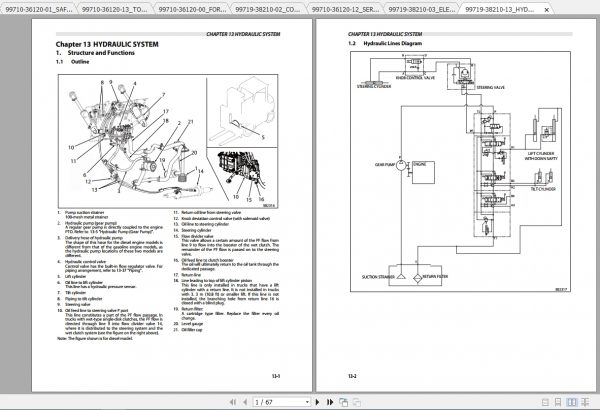Click the '1.1 Outline' subheading
The width and height of the screenshot is (600, 410).
click(72, 62)
